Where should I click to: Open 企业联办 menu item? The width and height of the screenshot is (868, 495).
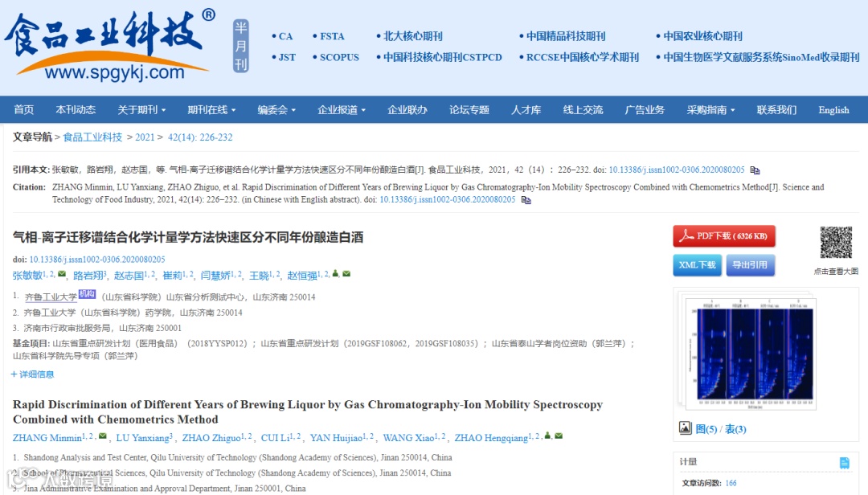pos(407,109)
